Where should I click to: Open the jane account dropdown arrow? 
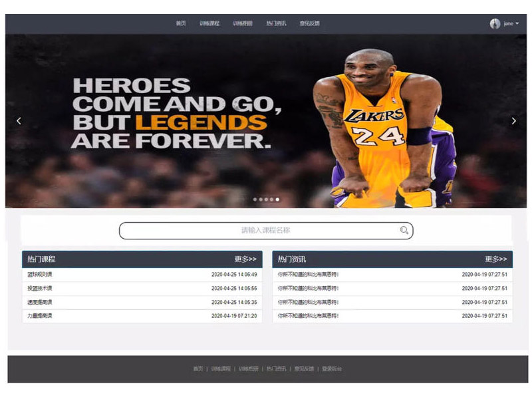(517, 24)
